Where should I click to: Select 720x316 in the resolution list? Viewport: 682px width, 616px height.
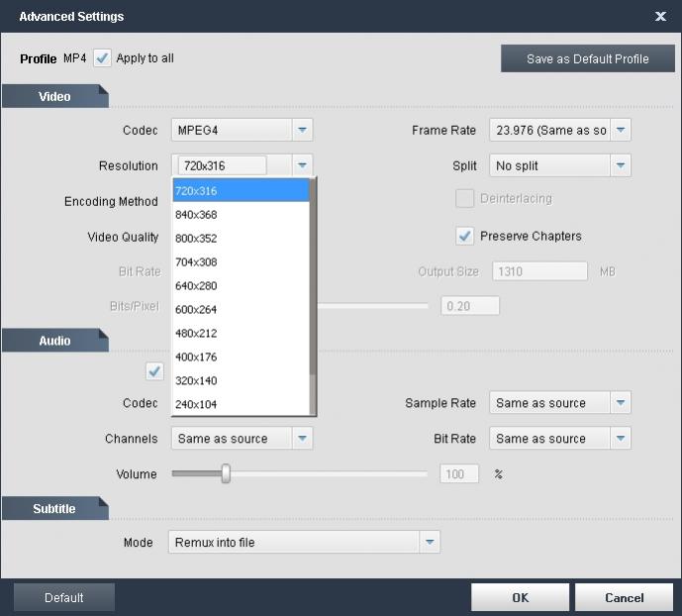pos(241,190)
